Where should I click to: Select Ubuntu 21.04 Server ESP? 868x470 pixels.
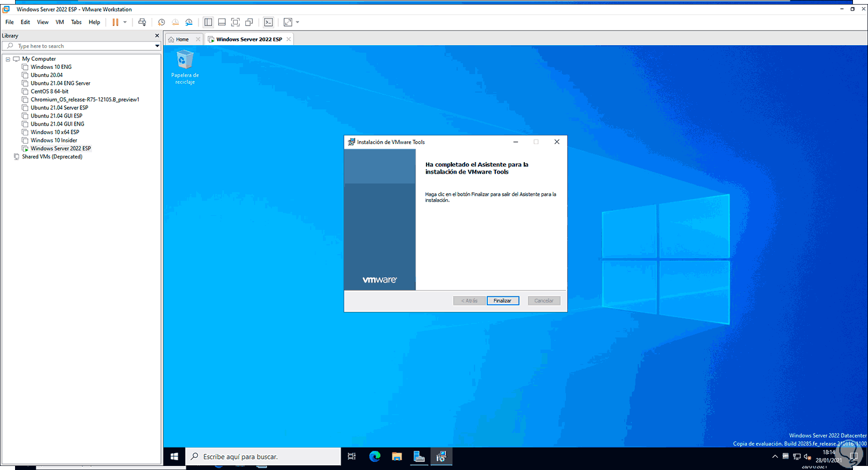[59, 108]
